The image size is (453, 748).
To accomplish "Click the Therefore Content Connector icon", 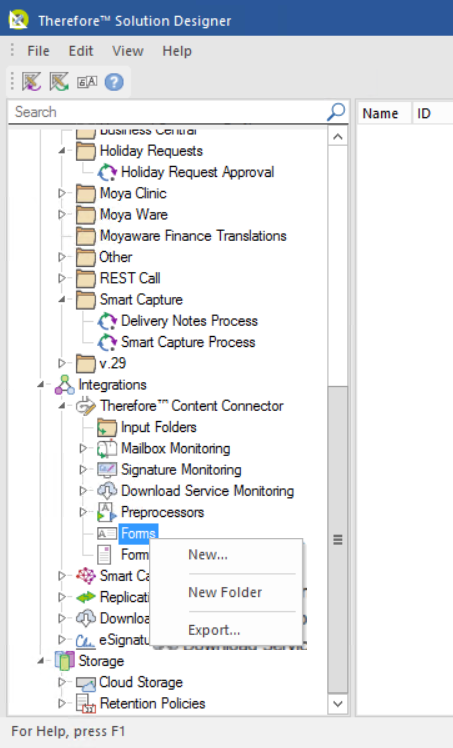I will pos(86,406).
